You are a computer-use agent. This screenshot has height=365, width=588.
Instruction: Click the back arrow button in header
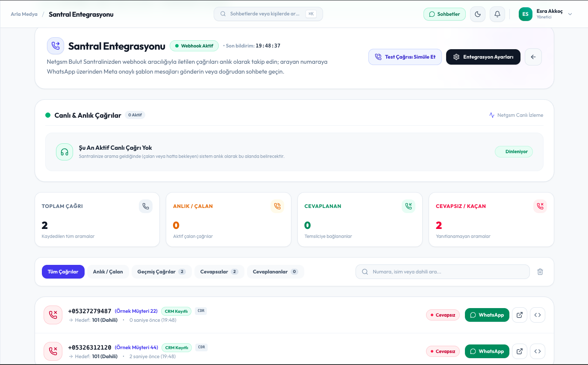(533, 57)
